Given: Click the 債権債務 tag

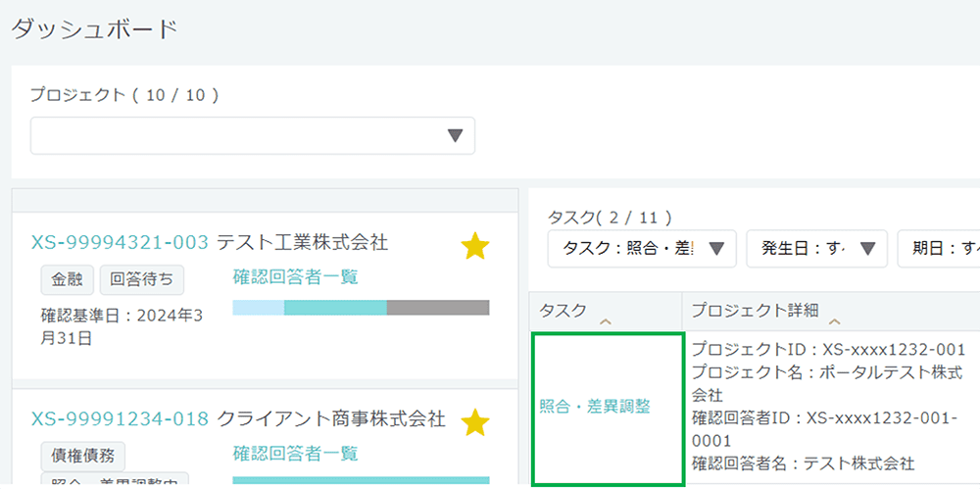Looking at the screenshot, I should tap(82, 456).
